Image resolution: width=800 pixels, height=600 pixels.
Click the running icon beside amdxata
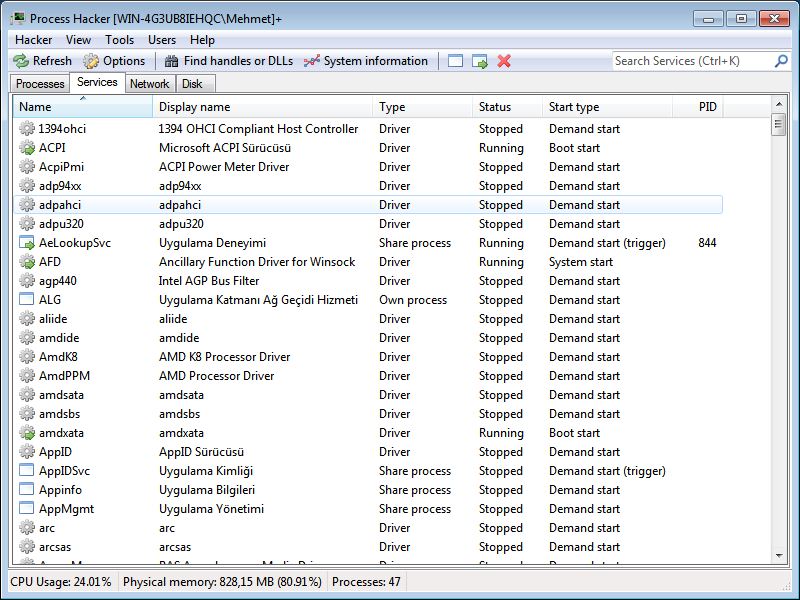click(x=27, y=433)
